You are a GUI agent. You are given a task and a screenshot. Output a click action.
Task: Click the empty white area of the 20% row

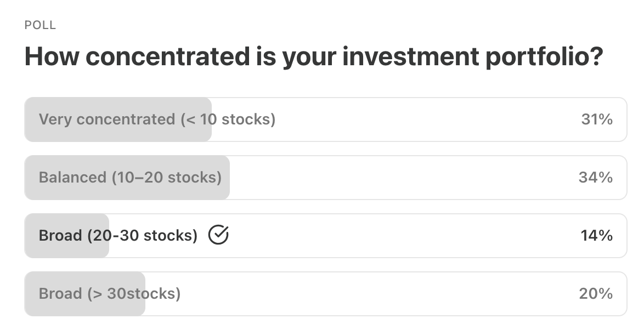pyautogui.click(x=379, y=294)
